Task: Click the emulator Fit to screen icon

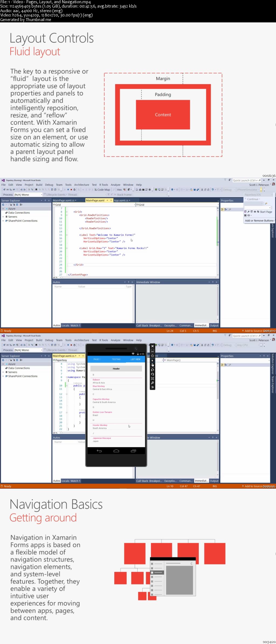Action: tap(153, 379)
